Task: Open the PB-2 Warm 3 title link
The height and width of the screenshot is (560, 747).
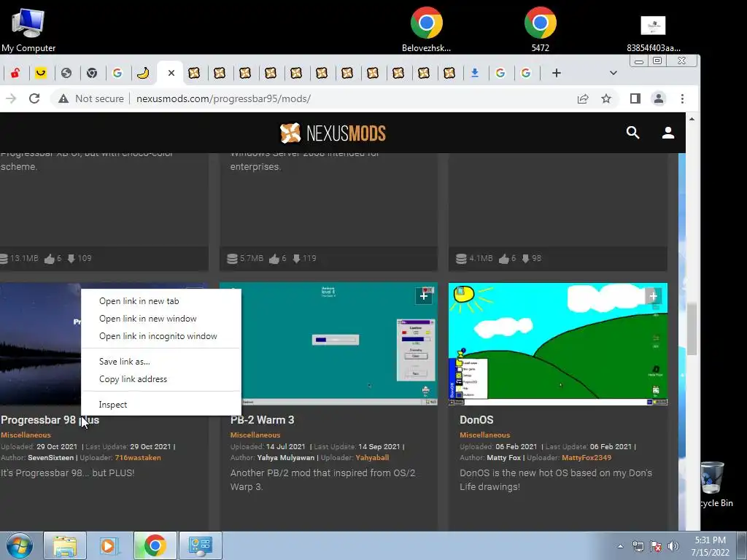Action: pos(262,420)
